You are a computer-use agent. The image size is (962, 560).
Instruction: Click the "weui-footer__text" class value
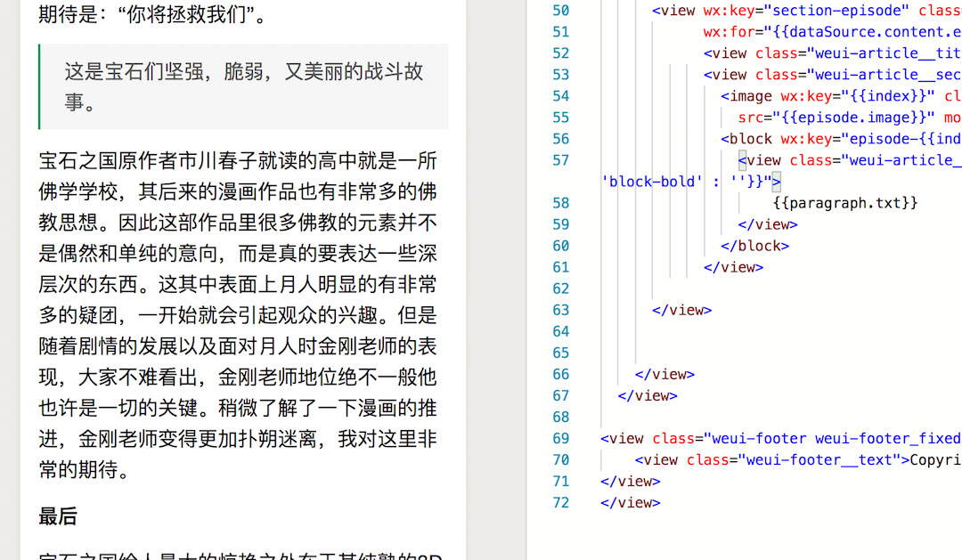coord(817,459)
